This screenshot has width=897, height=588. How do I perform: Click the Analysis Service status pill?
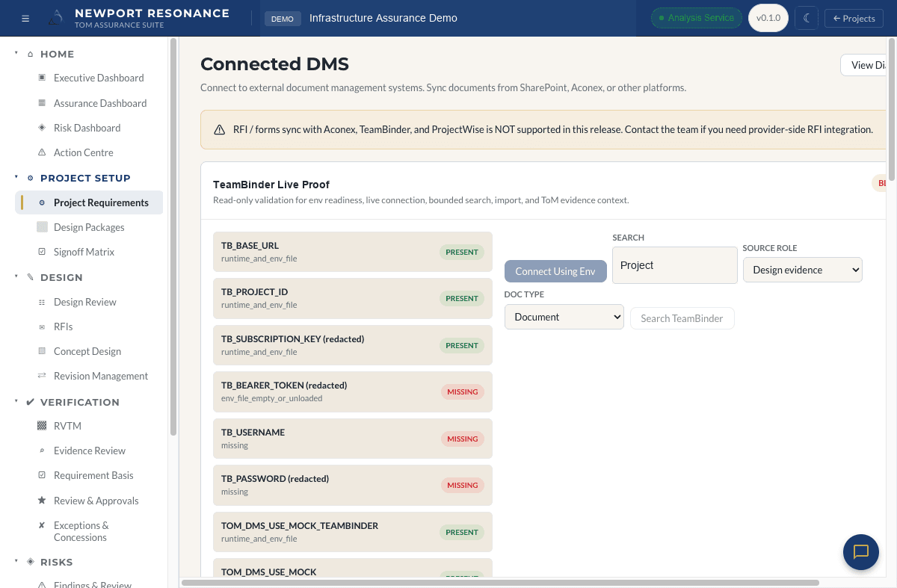coord(697,18)
